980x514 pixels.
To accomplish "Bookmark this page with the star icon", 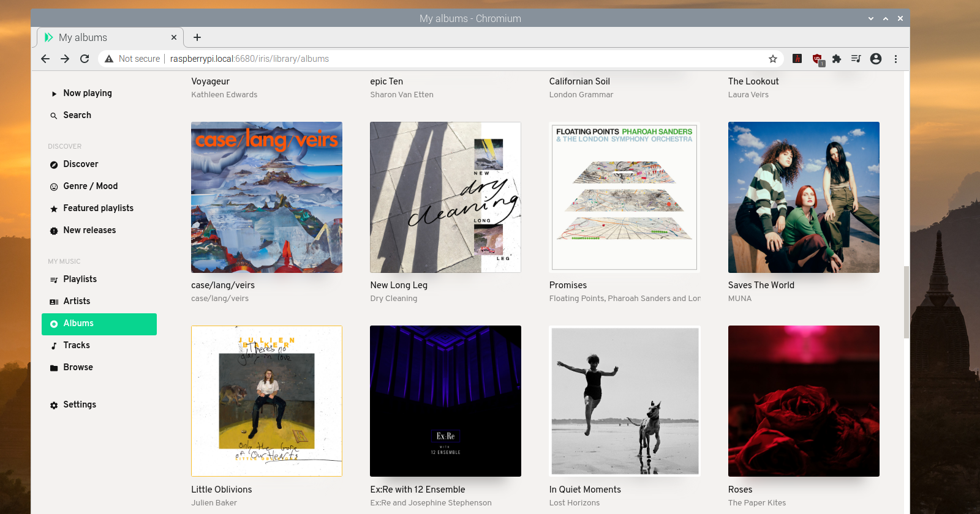I will (x=773, y=59).
